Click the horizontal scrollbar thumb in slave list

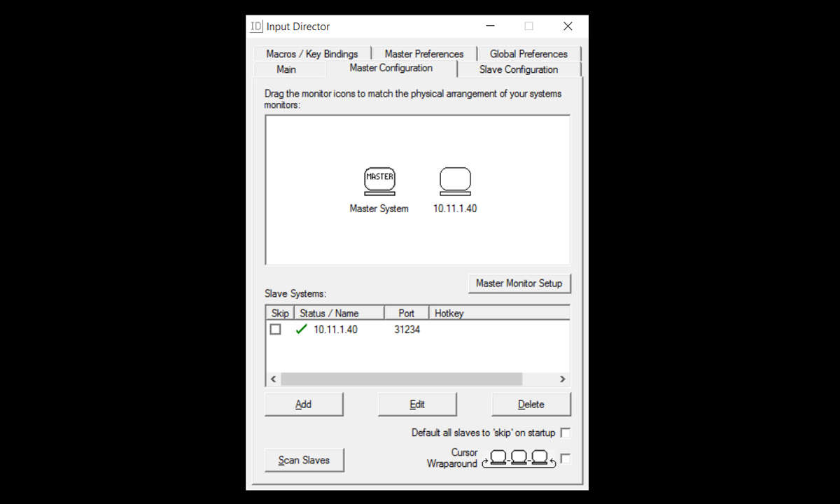tap(402, 379)
